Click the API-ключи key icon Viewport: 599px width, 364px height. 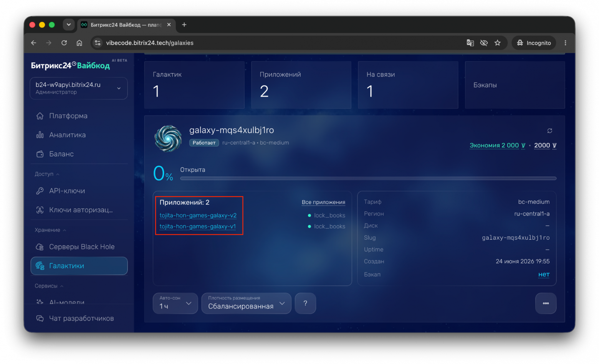point(40,191)
